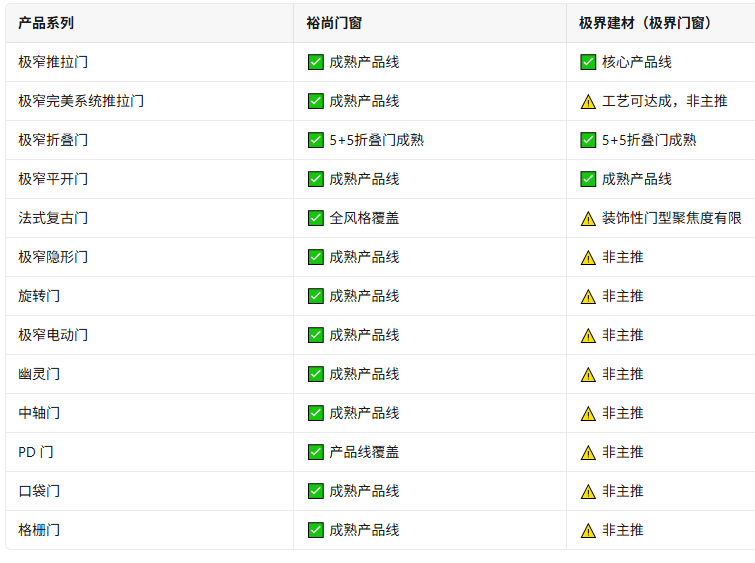Select the 极界建材(极界门窗) column header
This screenshot has height=563, width=755.
(x=661, y=23)
